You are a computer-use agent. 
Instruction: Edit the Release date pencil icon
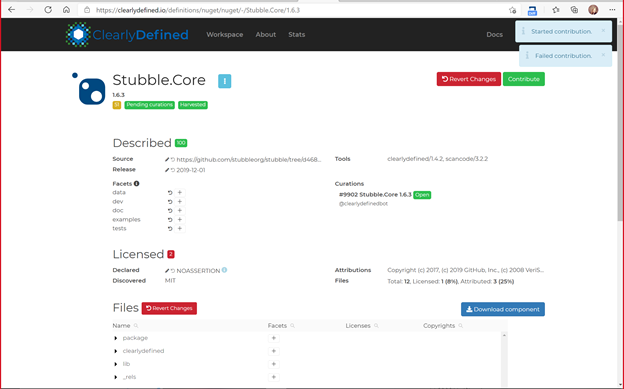[x=167, y=170]
